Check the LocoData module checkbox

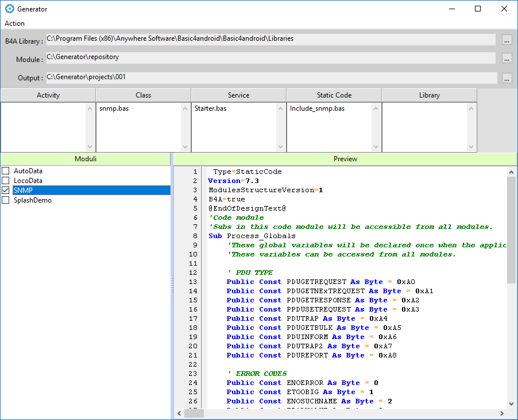coord(6,181)
